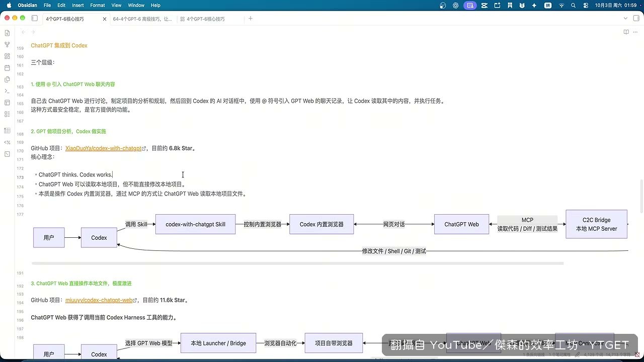Screen dimensions: 644x362
Task: Open the Format menu
Action: (98, 5)
